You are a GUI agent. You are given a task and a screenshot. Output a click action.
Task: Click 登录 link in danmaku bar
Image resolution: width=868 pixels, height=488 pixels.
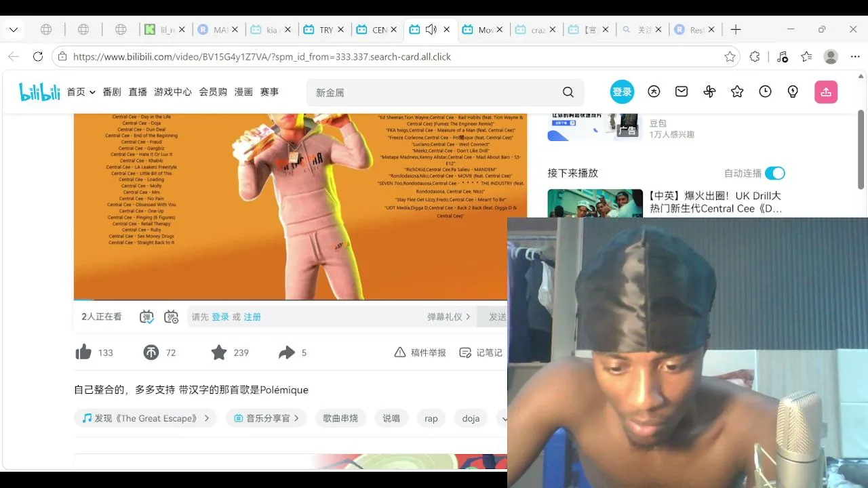220,317
